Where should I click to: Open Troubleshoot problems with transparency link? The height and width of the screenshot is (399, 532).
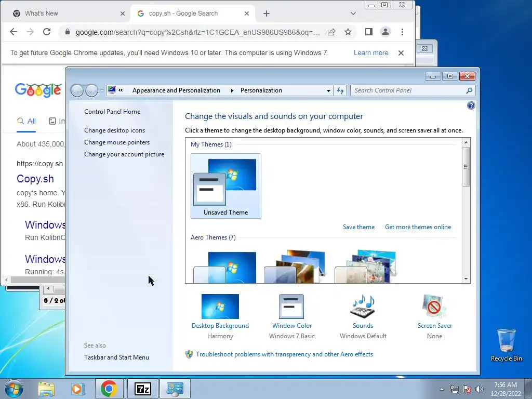tap(284, 354)
